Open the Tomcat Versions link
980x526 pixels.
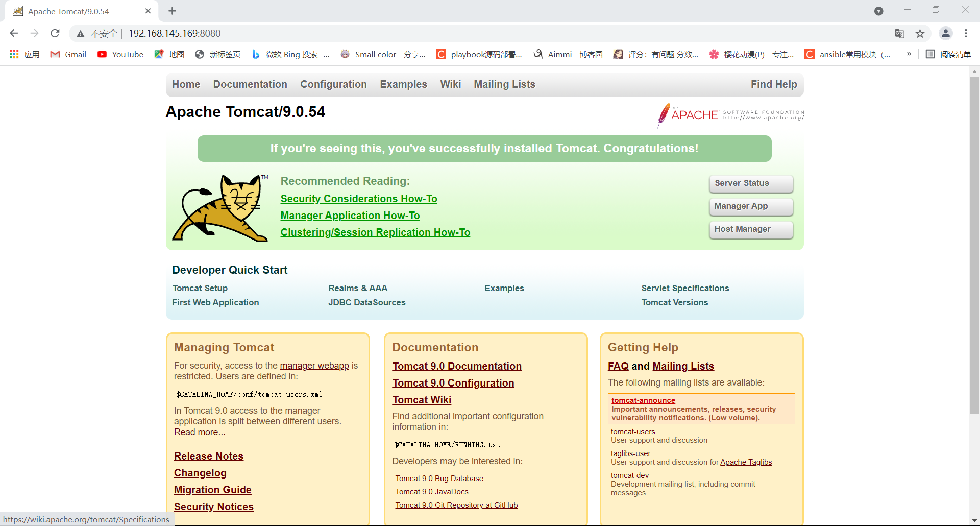[675, 302]
